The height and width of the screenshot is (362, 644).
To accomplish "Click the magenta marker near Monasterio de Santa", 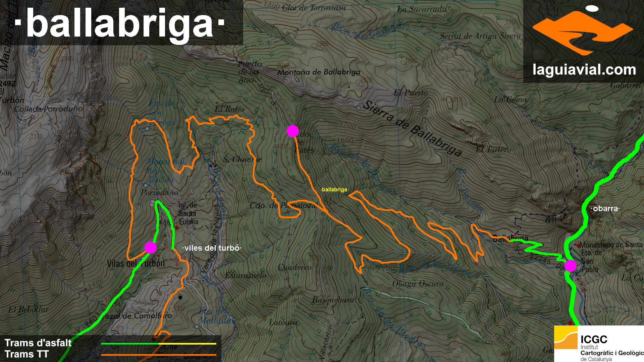I will 570,266.
